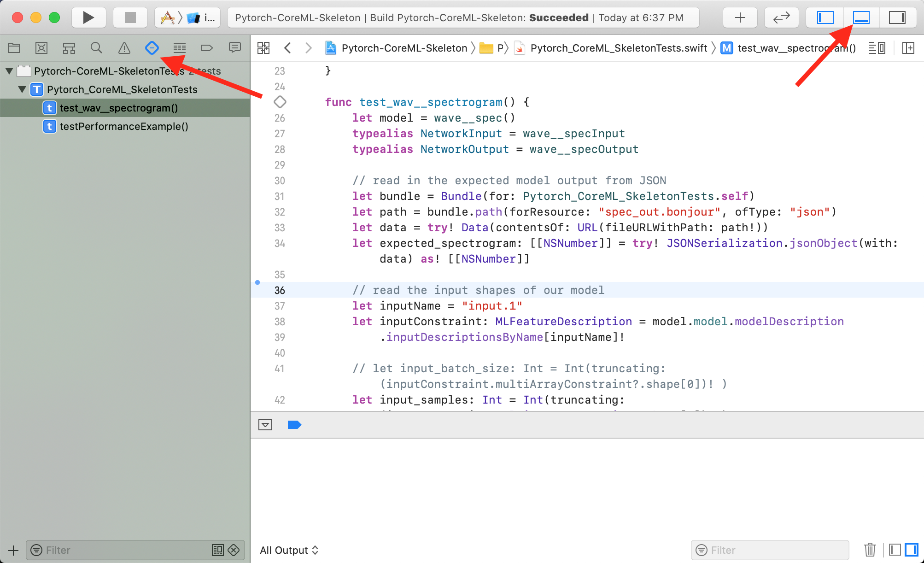The height and width of the screenshot is (563, 924).
Task: Click the Bundle(for: call on line 31
Action: 478,196
